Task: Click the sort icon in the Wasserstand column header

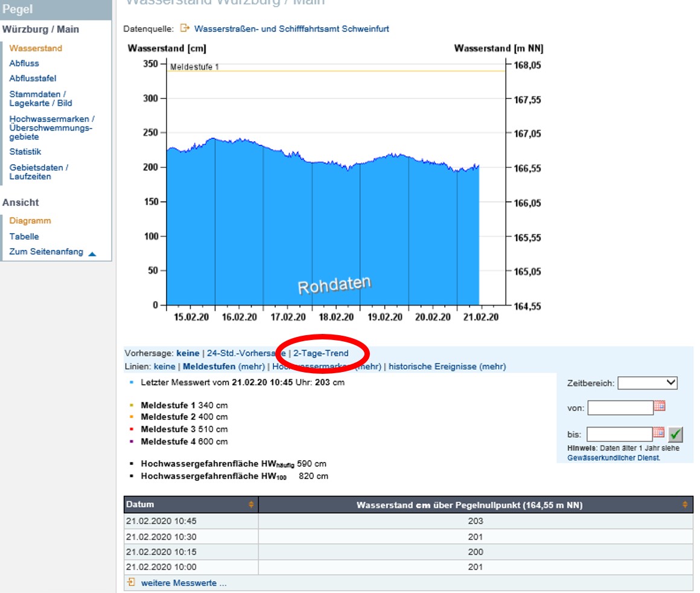Action: [685, 504]
